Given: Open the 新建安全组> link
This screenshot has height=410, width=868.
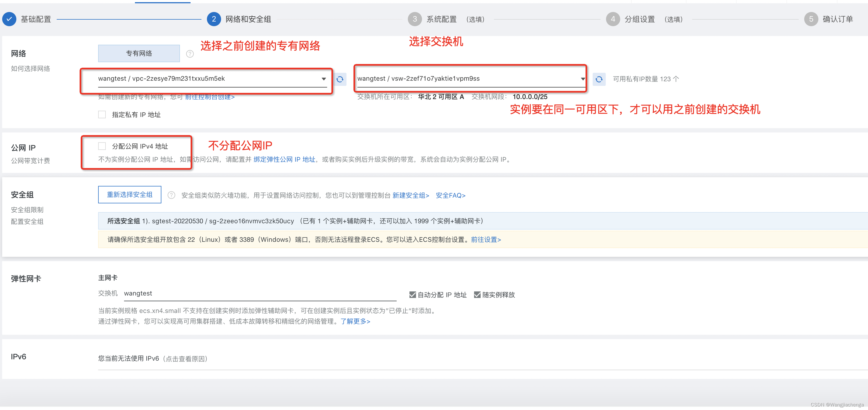Looking at the screenshot, I should pyautogui.click(x=411, y=195).
